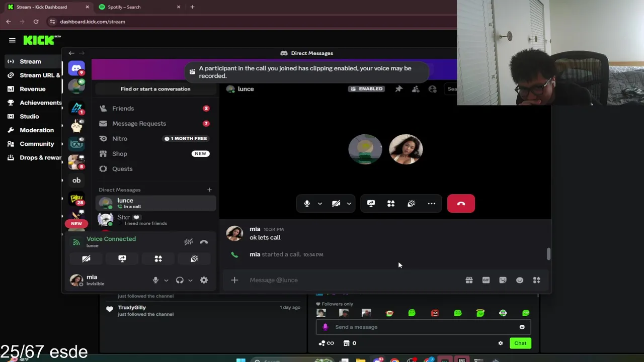Hang up with the red disconnect button
This screenshot has width=644, height=362.
[x=461, y=204]
